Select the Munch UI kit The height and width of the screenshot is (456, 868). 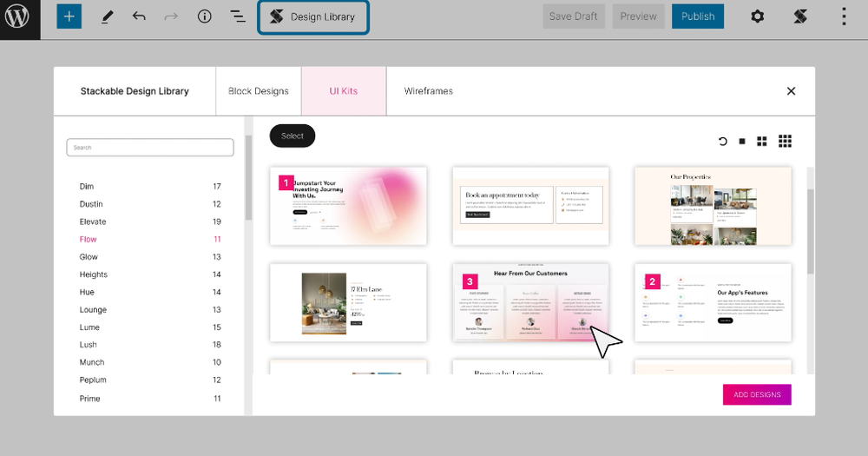click(150, 362)
